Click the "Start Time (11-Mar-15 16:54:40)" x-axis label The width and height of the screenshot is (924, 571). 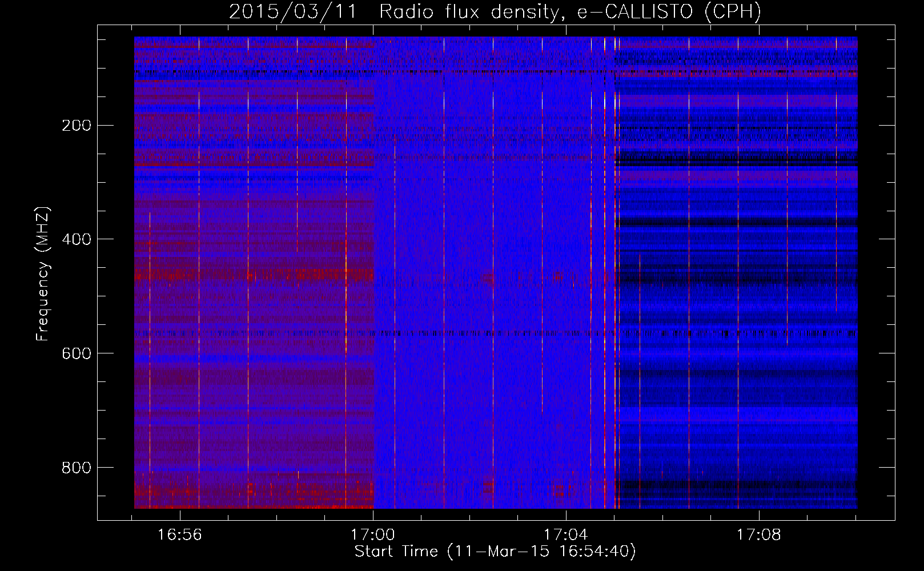(495, 552)
